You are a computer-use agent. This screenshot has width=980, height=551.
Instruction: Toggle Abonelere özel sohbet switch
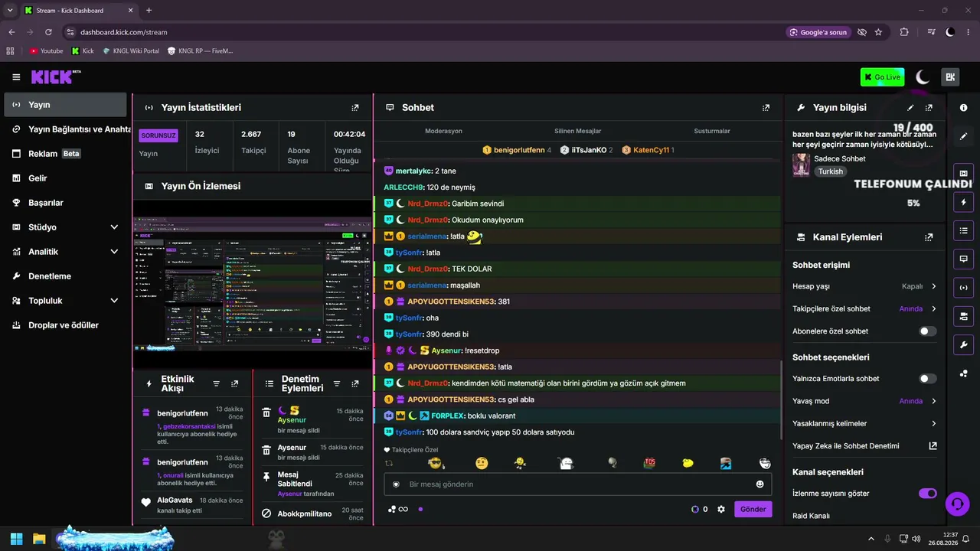(928, 331)
